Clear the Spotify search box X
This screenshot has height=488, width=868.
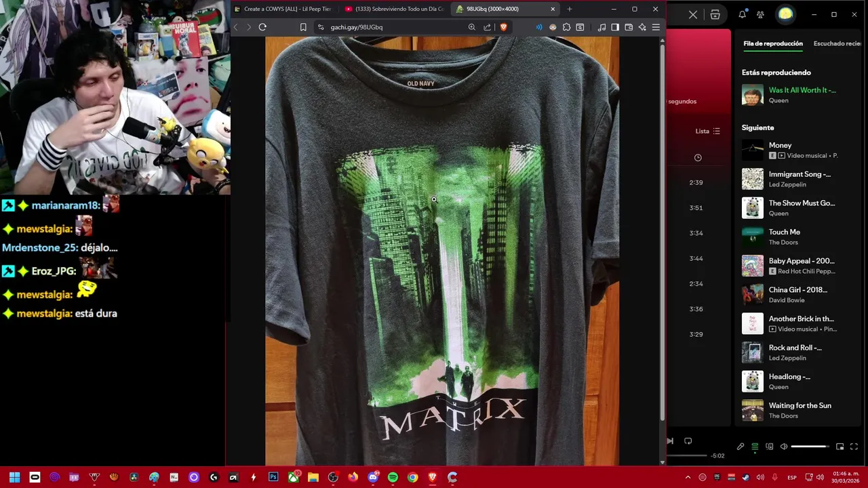coord(692,14)
